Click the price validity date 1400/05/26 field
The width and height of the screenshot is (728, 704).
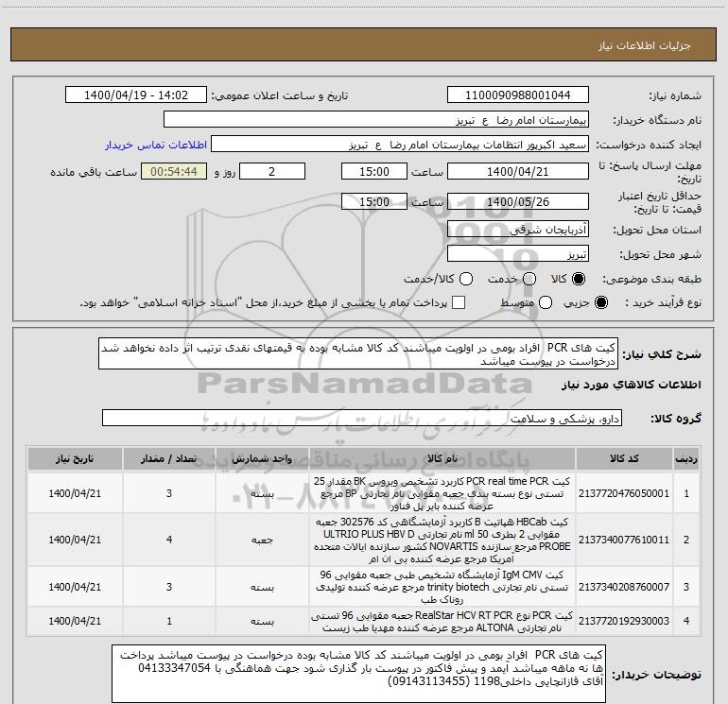[518, 201]
